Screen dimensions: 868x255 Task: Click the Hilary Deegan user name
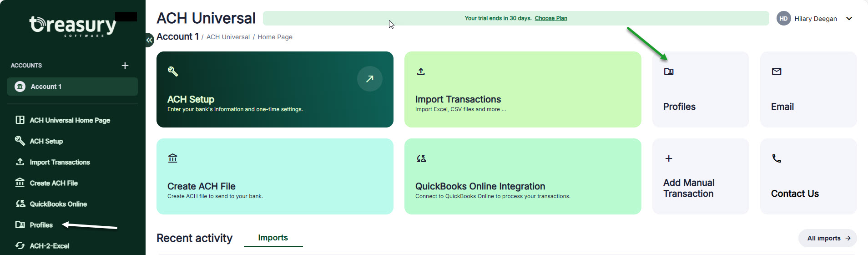[x=816, y=19]
